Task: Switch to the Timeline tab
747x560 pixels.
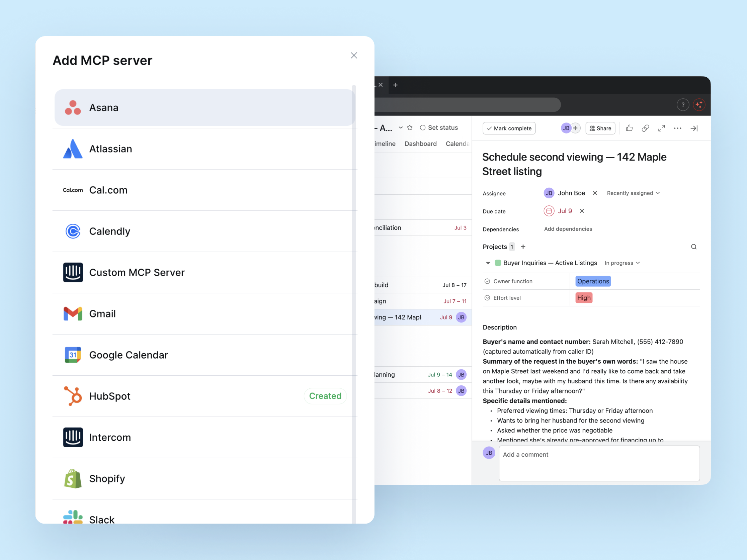Action: click(385, 144)
